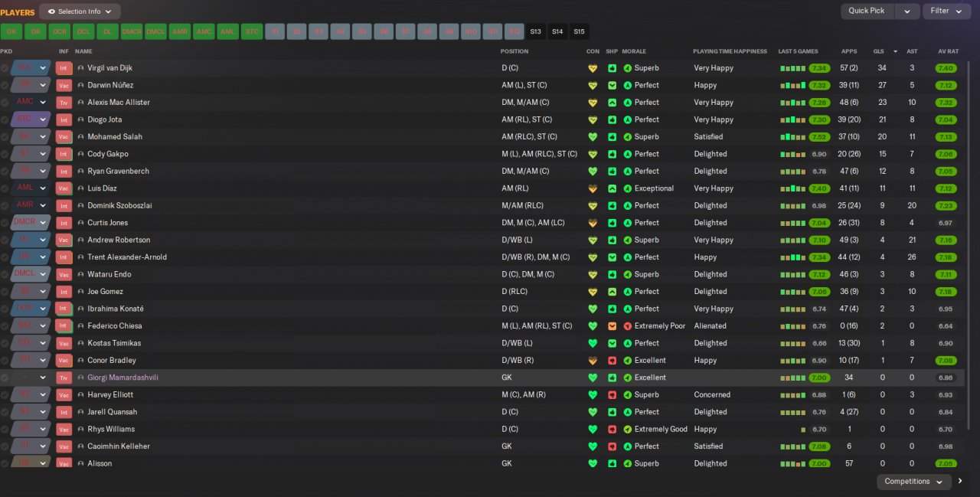Image resolution: width=980 pixels, height=497 pixels.
Task: Click Federico Chiesa's 'Alienated' happiness text
Action: 710,326
